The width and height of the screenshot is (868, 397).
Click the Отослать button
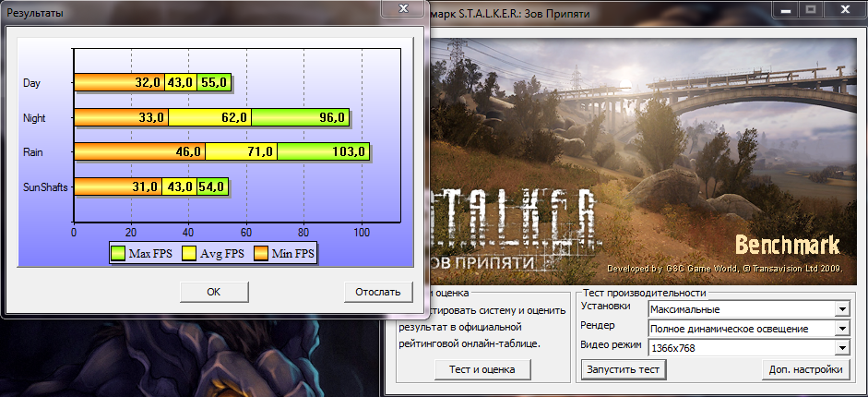(378, 292)
